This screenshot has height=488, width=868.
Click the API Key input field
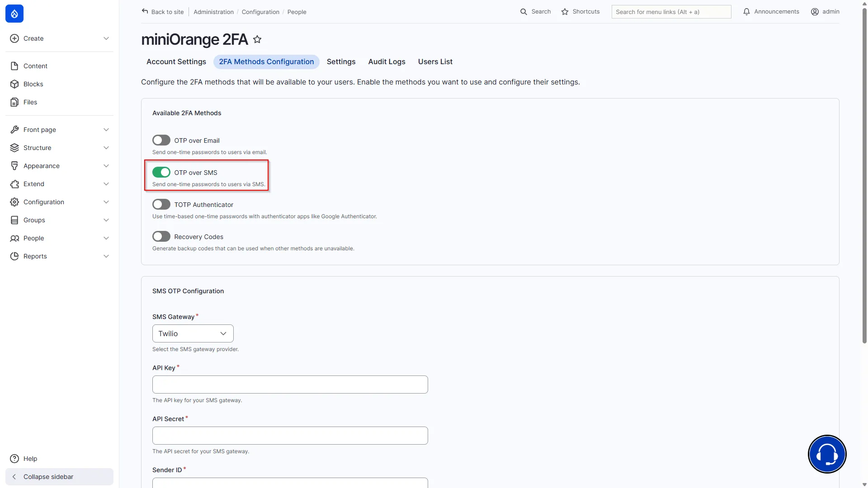click(290, 385)
